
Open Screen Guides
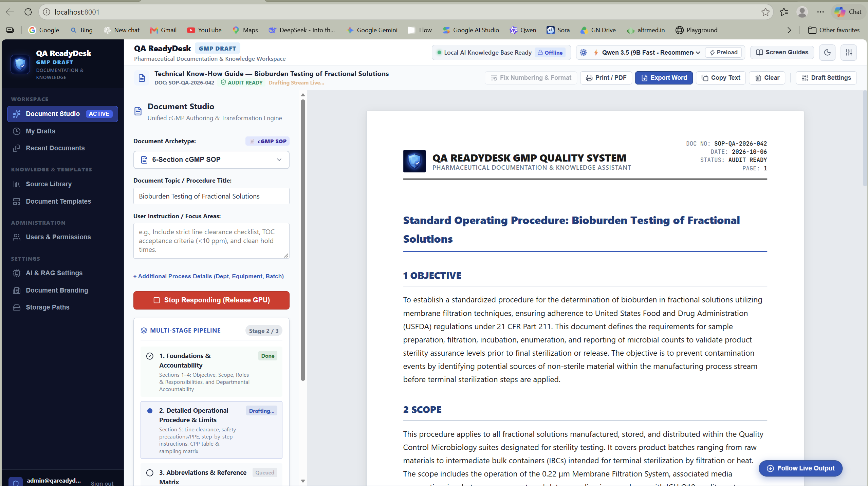pyautogui.click(x=782, y=52)
